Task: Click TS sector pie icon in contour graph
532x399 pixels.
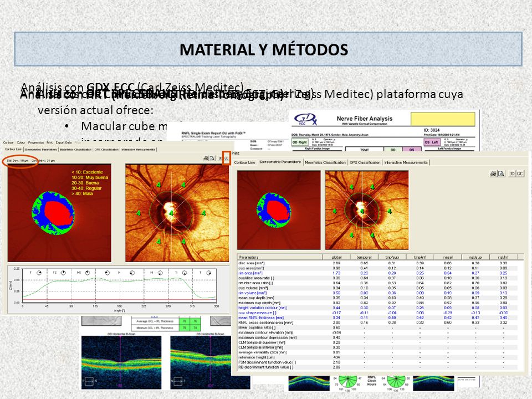Action: (63, 273)
